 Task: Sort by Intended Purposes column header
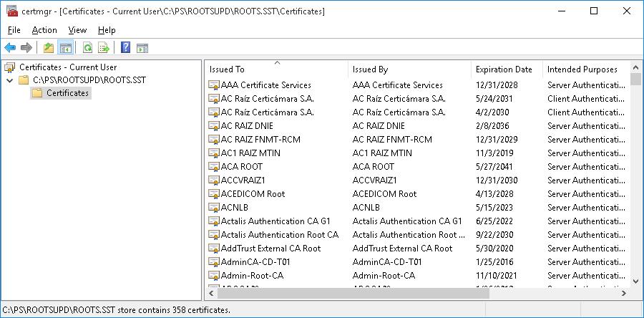click(582, 69)
